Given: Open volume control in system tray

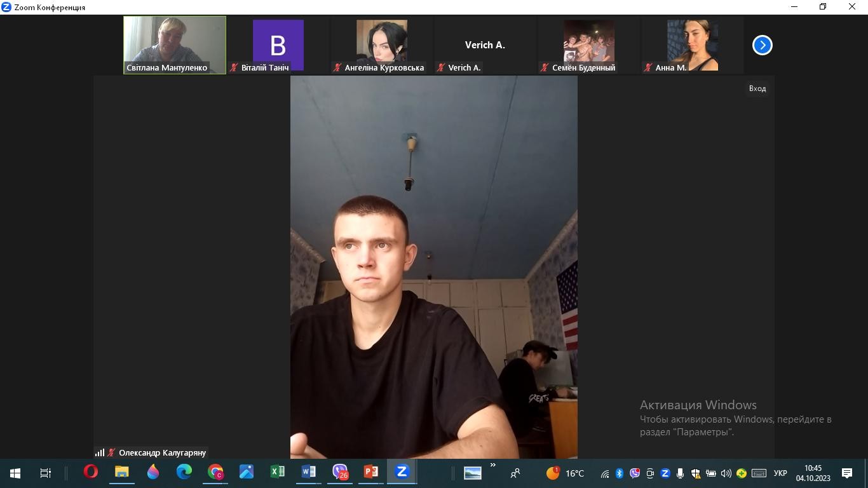Looking at the screenshot, I should 726,473.
